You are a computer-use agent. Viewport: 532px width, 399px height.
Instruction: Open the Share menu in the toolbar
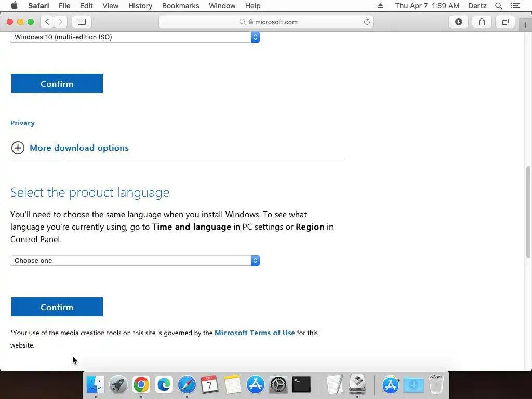[482, 22]
